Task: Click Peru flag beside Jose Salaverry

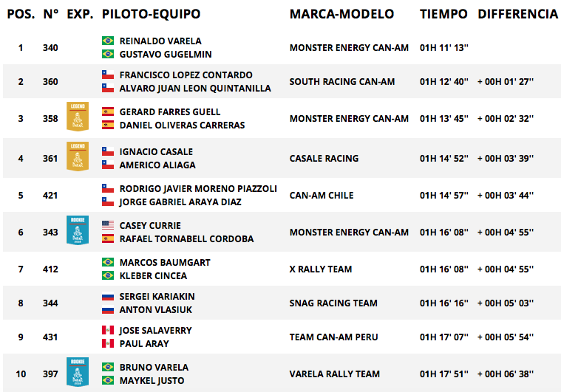Action: 108,330
